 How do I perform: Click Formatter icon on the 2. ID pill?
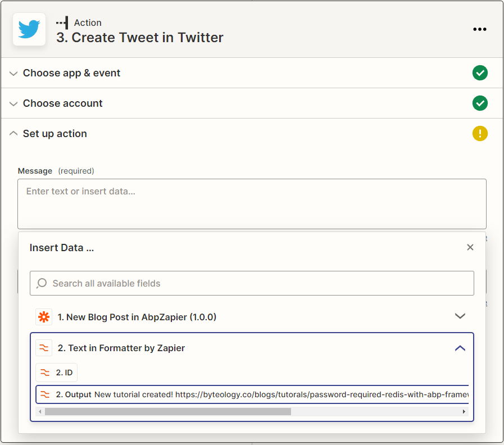coord(45,373)
